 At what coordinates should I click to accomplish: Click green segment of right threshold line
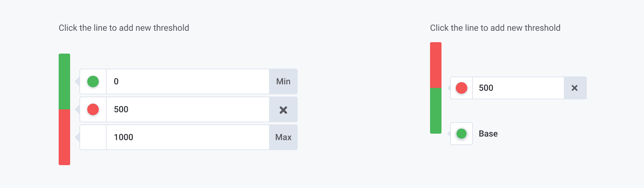coord(436,111)
